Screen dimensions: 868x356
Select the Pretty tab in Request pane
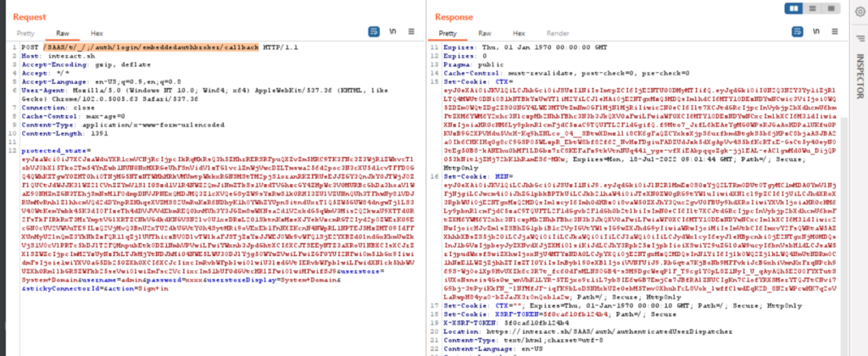pyautogui.click(x=25, y=33)
